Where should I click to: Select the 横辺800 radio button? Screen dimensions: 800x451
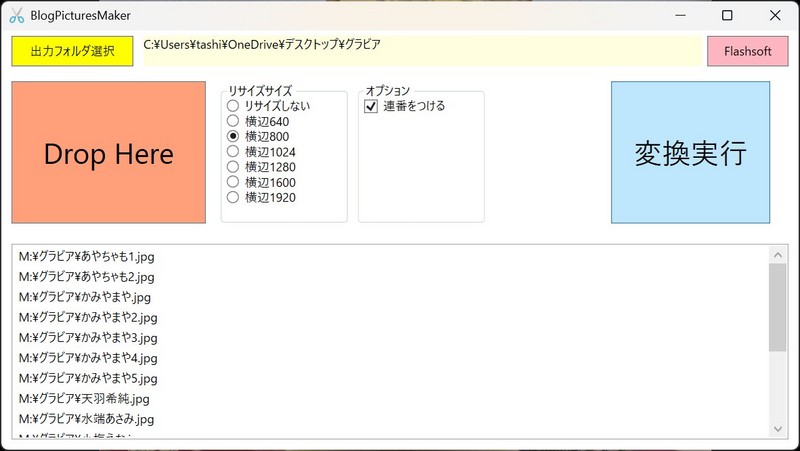click(233, 136)
